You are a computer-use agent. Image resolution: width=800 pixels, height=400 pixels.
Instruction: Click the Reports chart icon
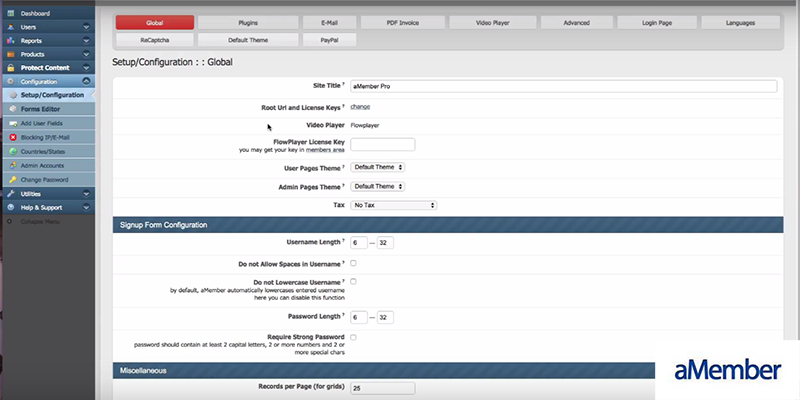click(x=11, y=40)
